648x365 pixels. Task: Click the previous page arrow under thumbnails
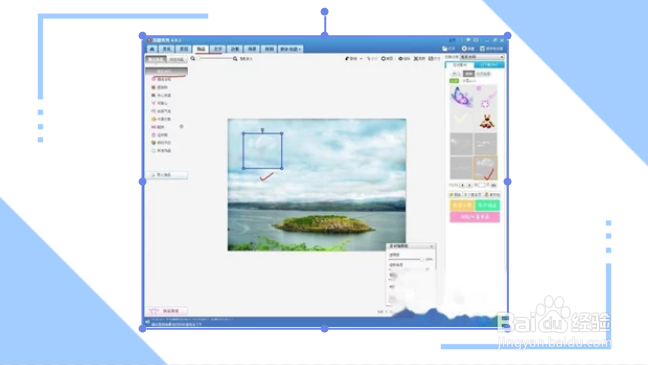[462, 185]
